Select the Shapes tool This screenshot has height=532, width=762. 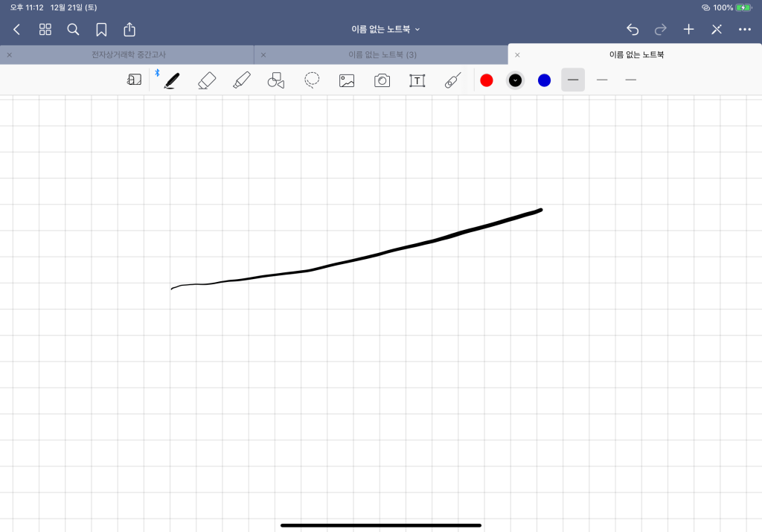tap(276, 80)
